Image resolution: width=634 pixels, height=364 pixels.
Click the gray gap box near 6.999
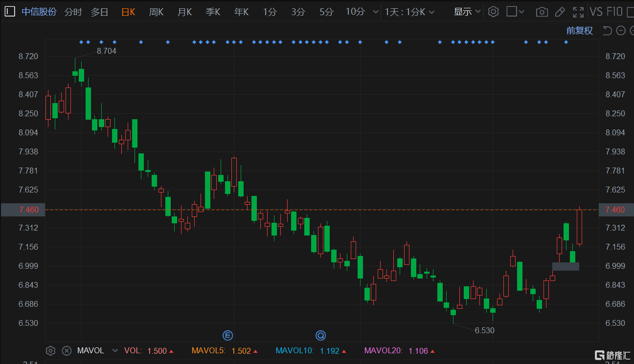[x=566, y=266]
